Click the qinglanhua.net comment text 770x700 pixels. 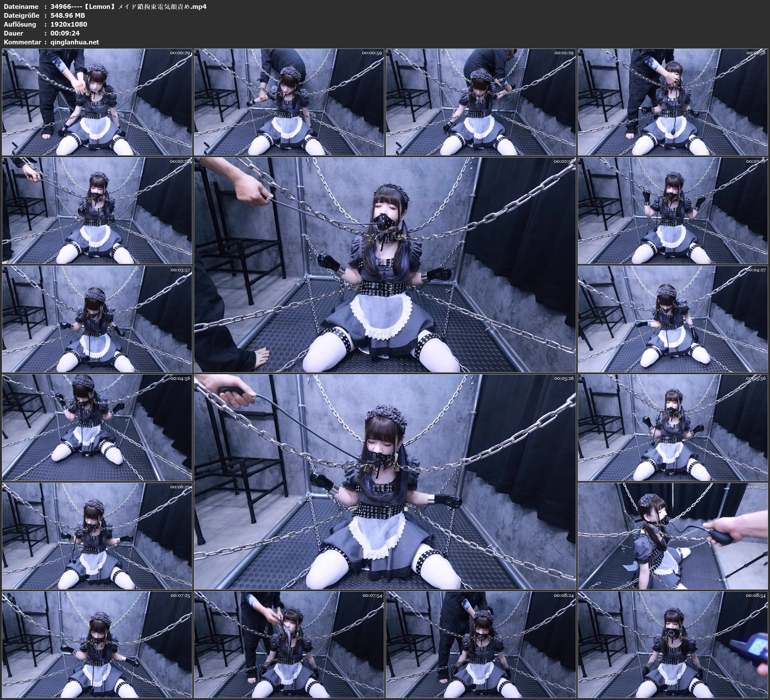[75, 42]
